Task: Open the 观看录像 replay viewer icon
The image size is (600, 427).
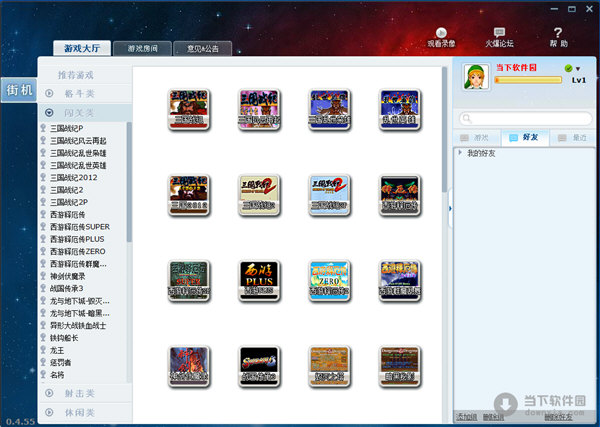Action: pos(441,37)
